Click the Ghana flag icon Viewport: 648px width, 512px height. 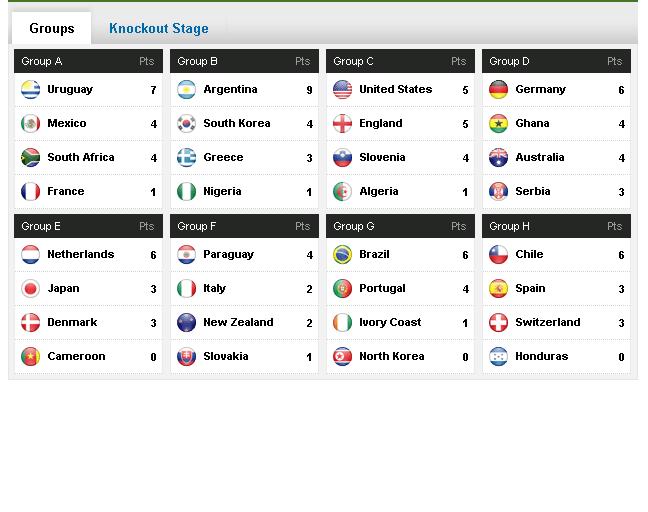[x=498, y=124]
